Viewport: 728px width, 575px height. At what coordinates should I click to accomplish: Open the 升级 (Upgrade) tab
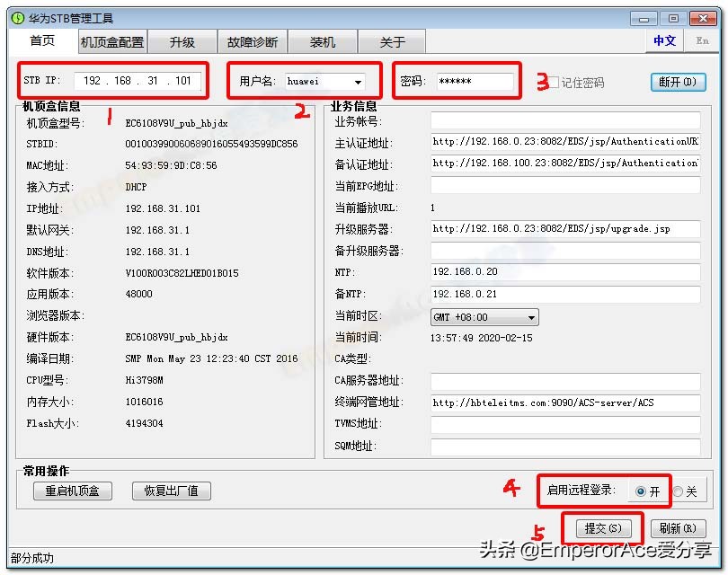click(182, 41)
